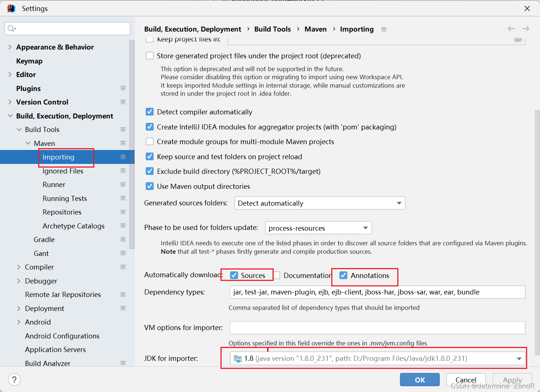
Task: Click the project settings icon beside Runner
Action: click(x=123, y=184)
